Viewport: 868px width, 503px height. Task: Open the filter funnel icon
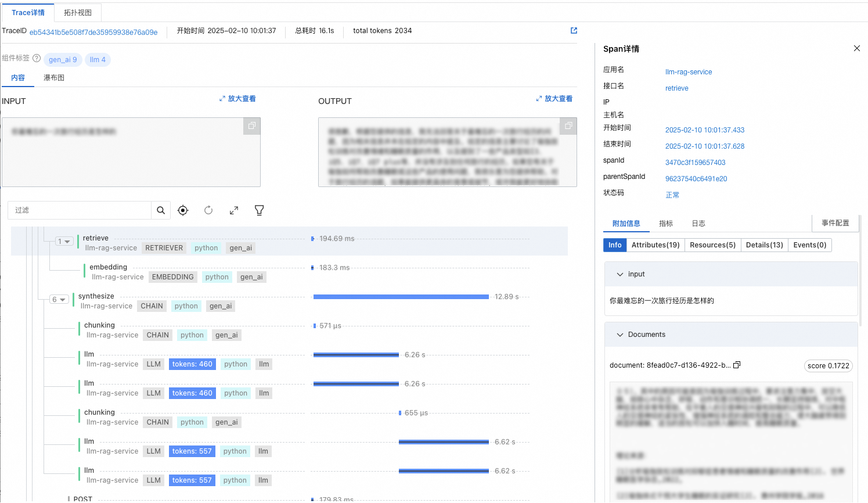260,210
